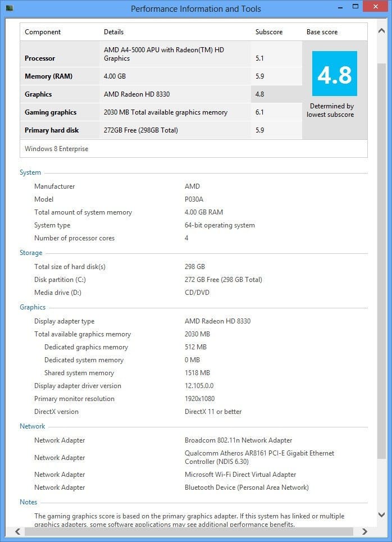Viewport: 392px width, 542px height.
Task: Click the horizontal scrollbar left arrow
Action: [18, 531]
